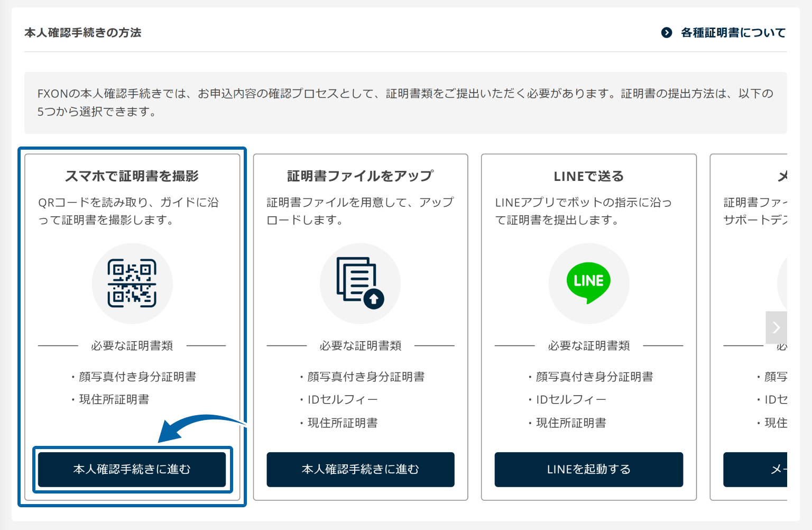Select the スマホで証明書を撮影 card title
The width and height of the screenshot is (812, 530).
tap(132, 176)
